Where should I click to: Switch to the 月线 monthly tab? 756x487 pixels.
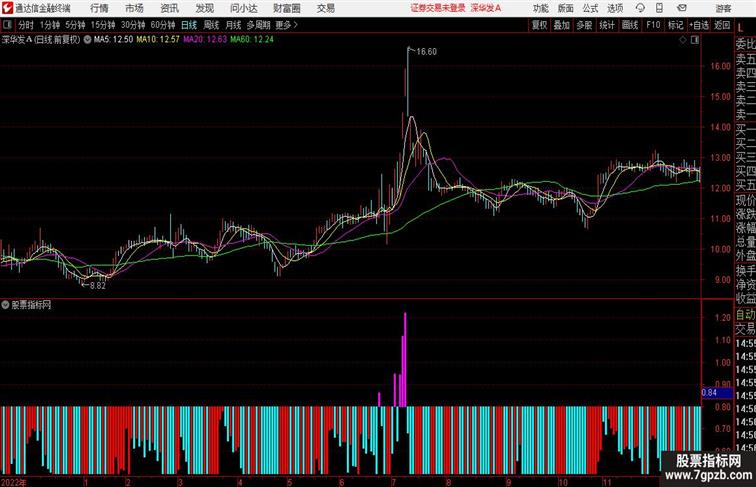pos(233,25)
